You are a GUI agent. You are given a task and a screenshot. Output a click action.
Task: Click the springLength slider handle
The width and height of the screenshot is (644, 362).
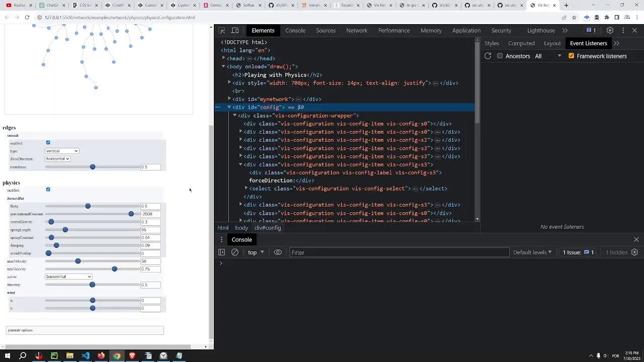(x=65, y=230)
